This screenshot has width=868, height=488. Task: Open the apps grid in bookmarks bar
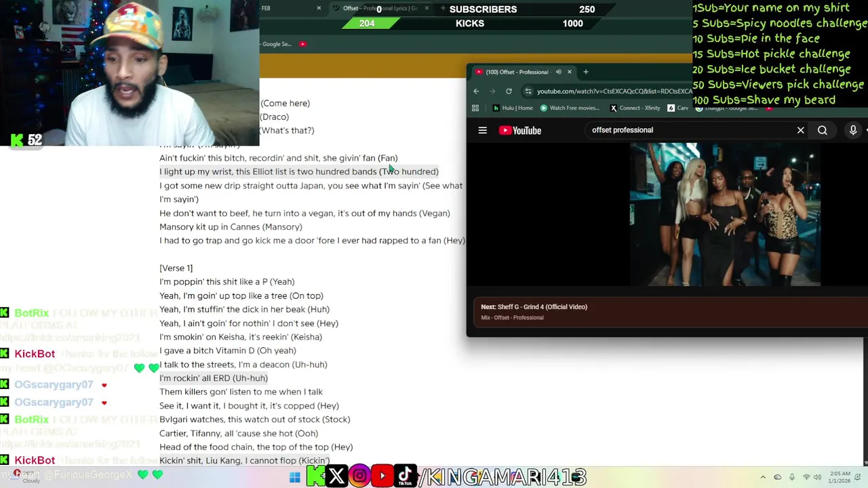click(x=475, y=108)
